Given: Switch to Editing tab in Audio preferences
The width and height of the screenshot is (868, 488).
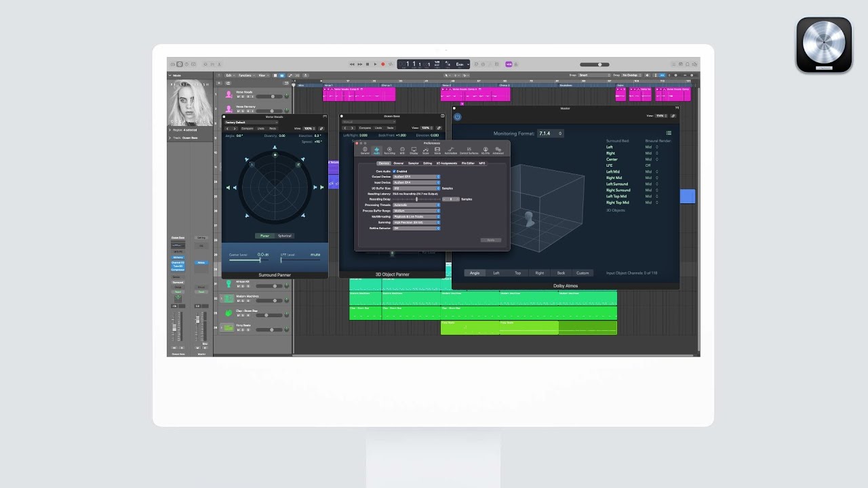Looking at the screenshot, I should pos(428,163).
